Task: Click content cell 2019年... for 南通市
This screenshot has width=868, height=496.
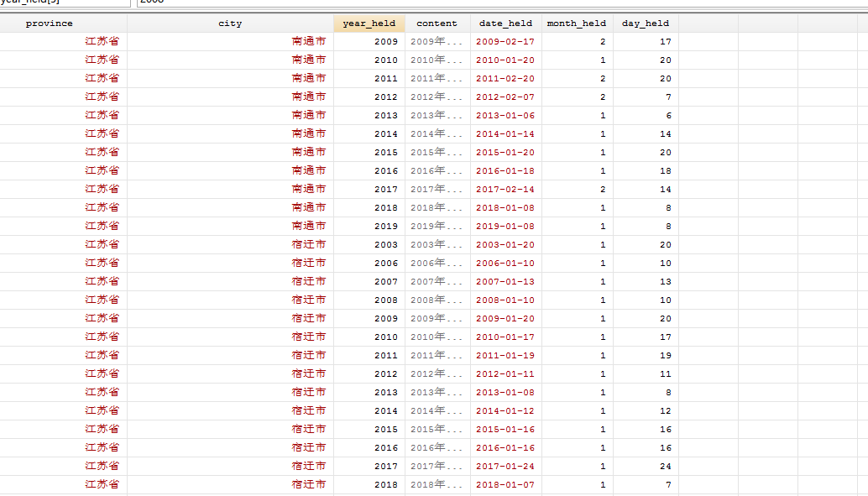Action: pyautogui.click(x=437, y=226)
